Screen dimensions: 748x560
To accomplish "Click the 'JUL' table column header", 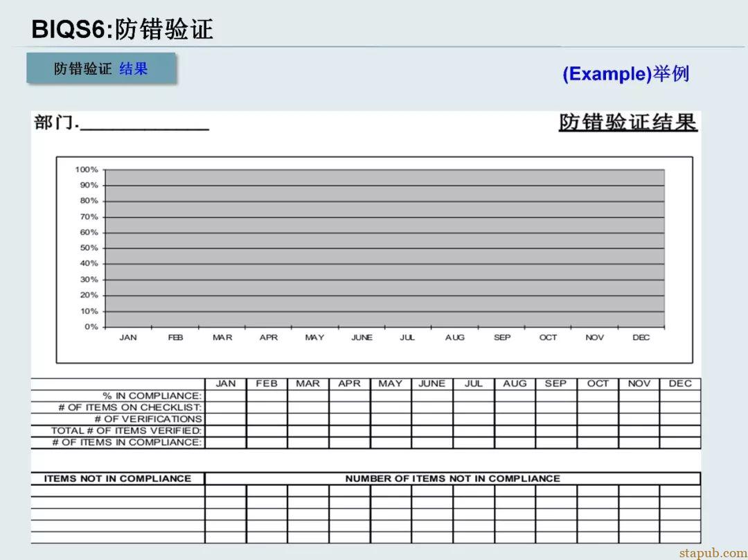I will (x=473, y=383).
